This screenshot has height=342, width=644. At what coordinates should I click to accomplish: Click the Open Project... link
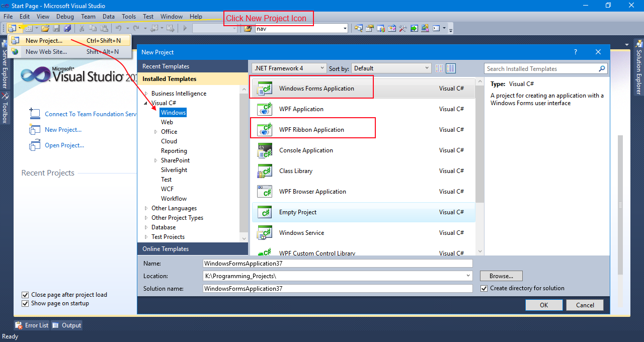(64, 145)
